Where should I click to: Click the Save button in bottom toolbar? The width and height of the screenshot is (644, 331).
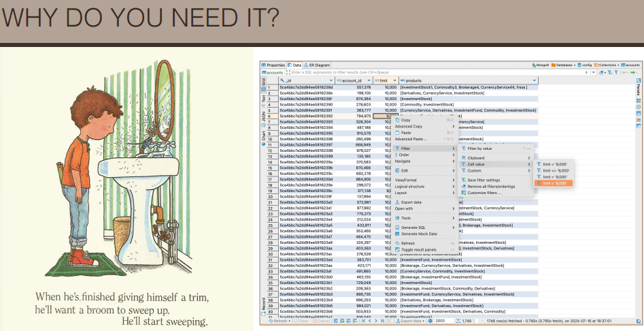point(303,321)
